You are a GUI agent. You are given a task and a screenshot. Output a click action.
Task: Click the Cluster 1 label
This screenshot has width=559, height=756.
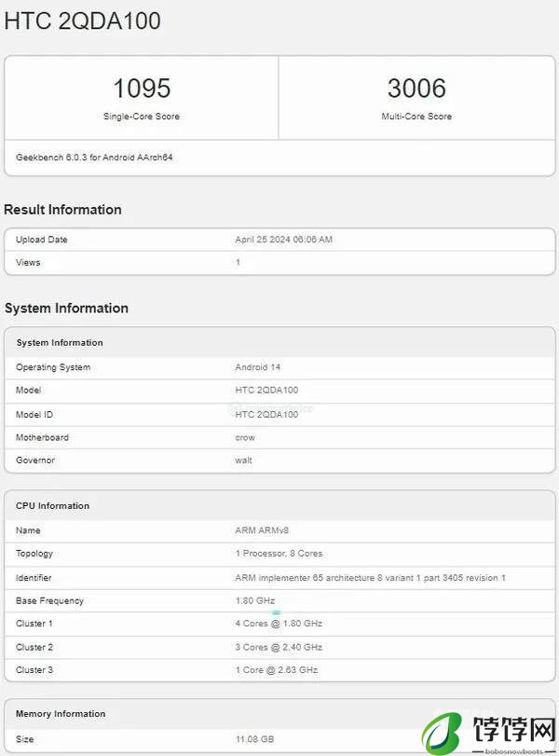tap(34, 624)
